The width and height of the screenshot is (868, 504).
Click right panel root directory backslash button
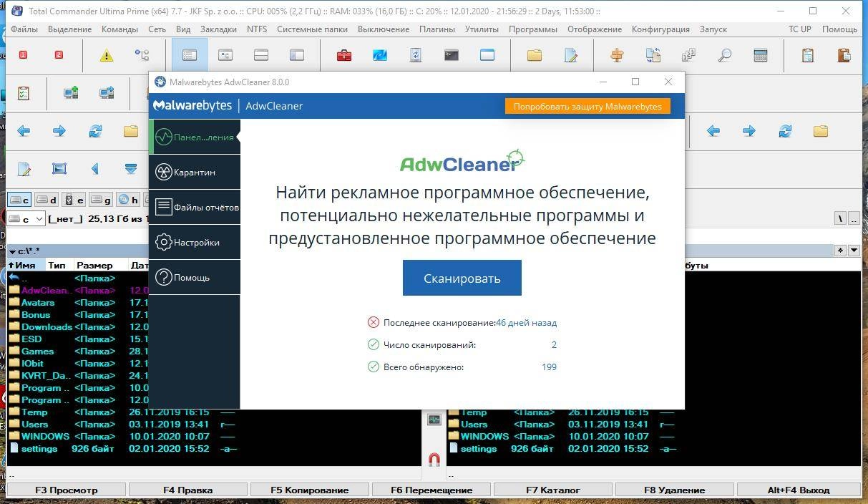click(x=841, y=218)
